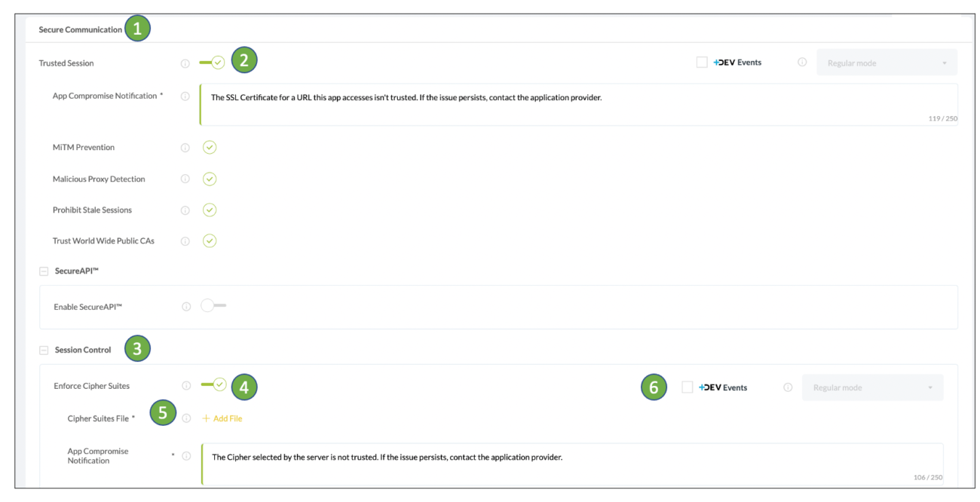Click info icon for Malicious Proxy Detection

coord(185,179)
